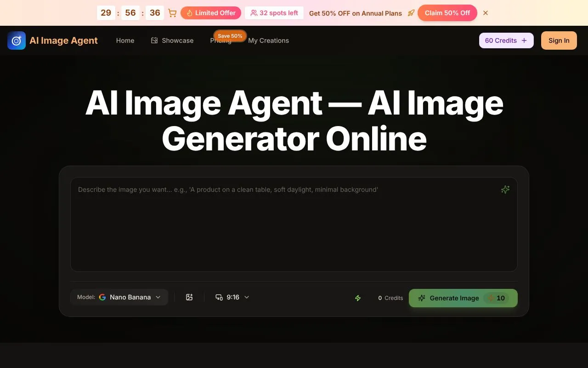This screenshot has width=588, height=368.
Task: Click the main page headline
Action: click(294, 121)
